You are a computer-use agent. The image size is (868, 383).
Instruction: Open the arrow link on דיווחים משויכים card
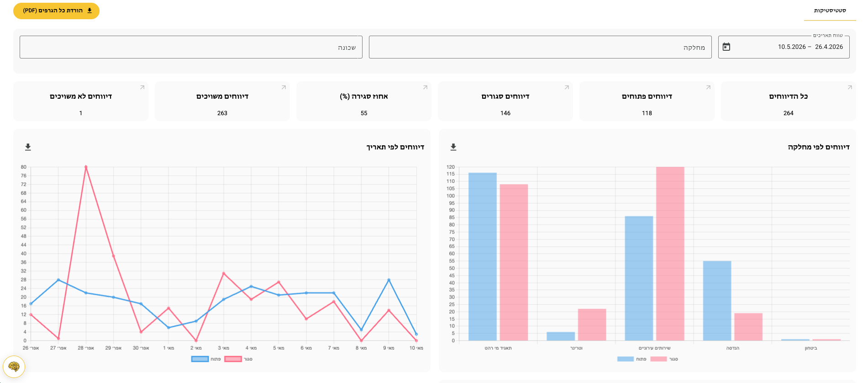coord(284,87)
